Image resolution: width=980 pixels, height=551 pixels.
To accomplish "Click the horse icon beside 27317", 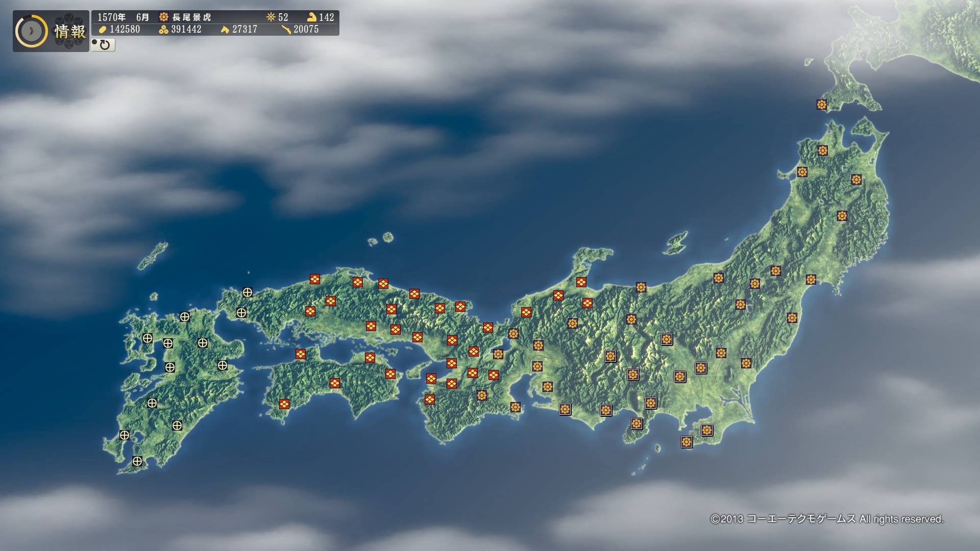I will [225, 30].
